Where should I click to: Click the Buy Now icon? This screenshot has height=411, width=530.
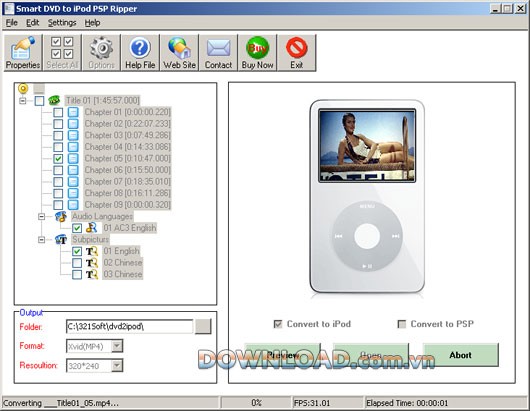tap(257, 53)
